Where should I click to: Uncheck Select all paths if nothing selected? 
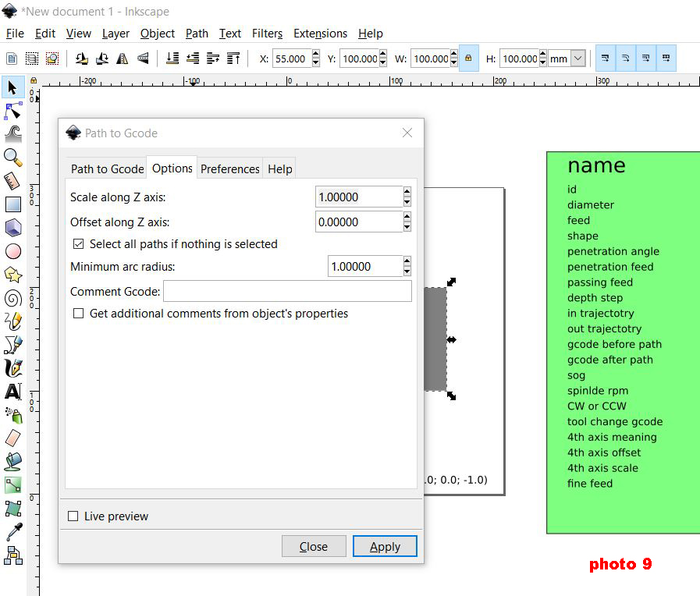79,244
